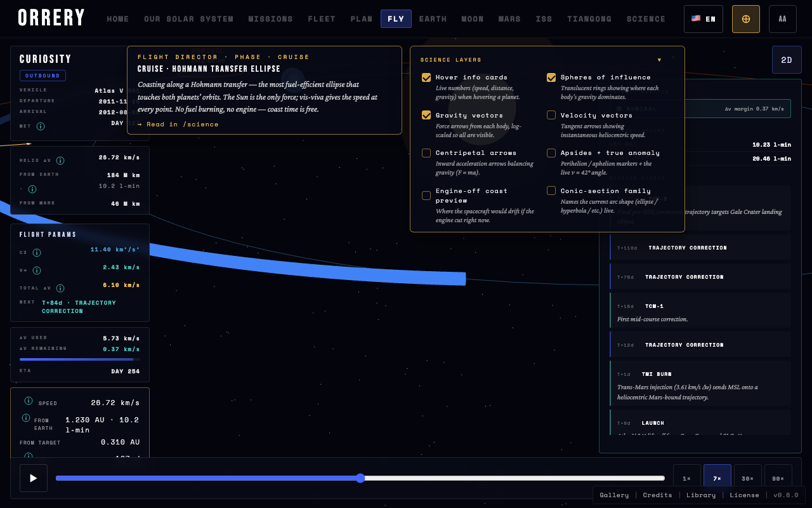The width and height of the screenshot is (812, 508).
Task: Click the info icon beside 10.2 l-min
Action: [x=32, y=189]
